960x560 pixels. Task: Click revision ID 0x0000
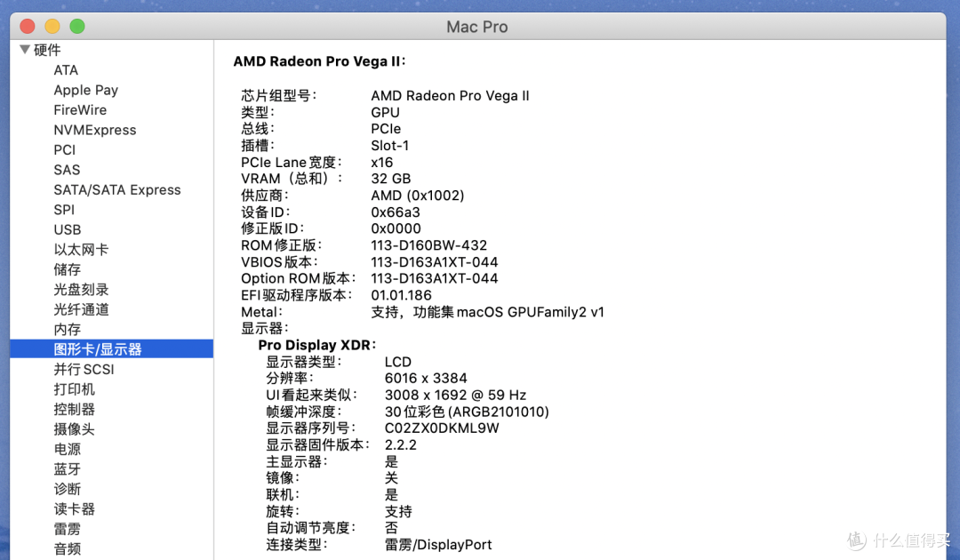(396, 229)
